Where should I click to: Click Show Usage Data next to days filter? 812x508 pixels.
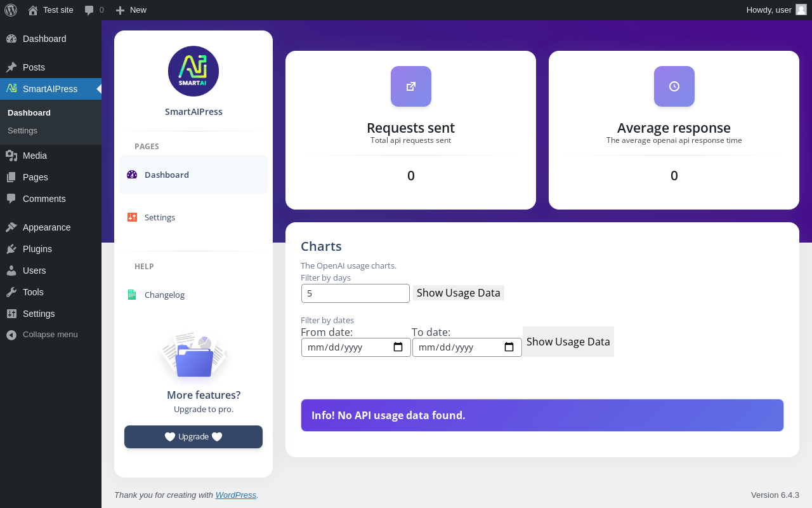tap(459, 293)
